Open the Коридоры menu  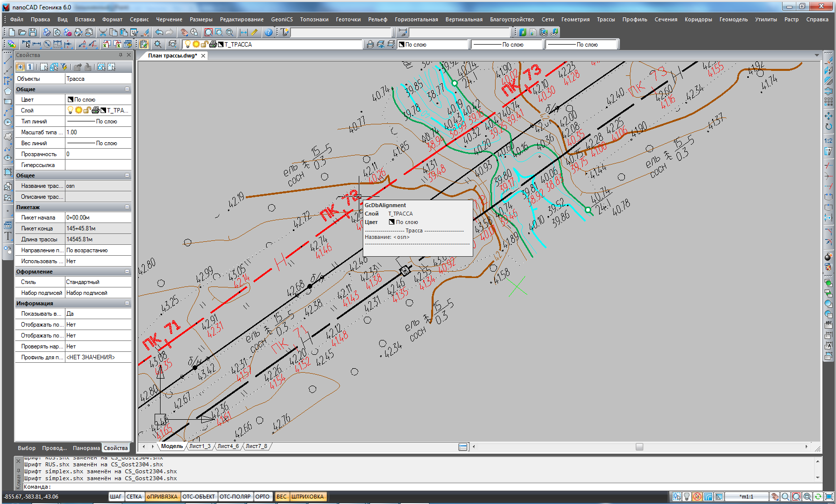coord(698,19)
